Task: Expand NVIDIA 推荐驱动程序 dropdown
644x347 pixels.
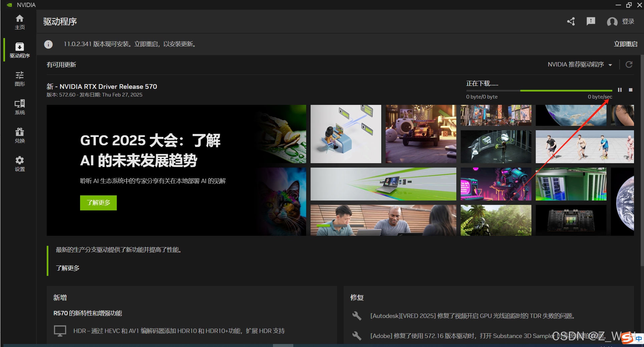Action: 580,64
